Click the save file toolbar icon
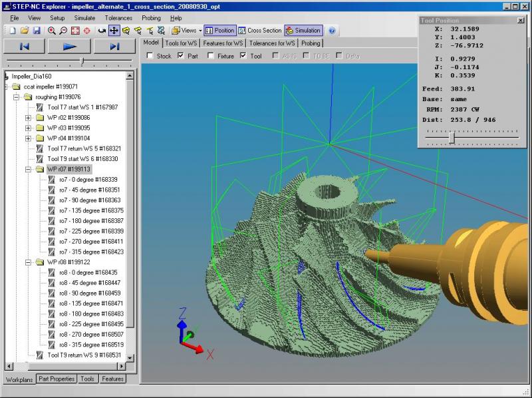Image resolution: width=532 pixels, height=398 pixels. click(x=36, y=31)
